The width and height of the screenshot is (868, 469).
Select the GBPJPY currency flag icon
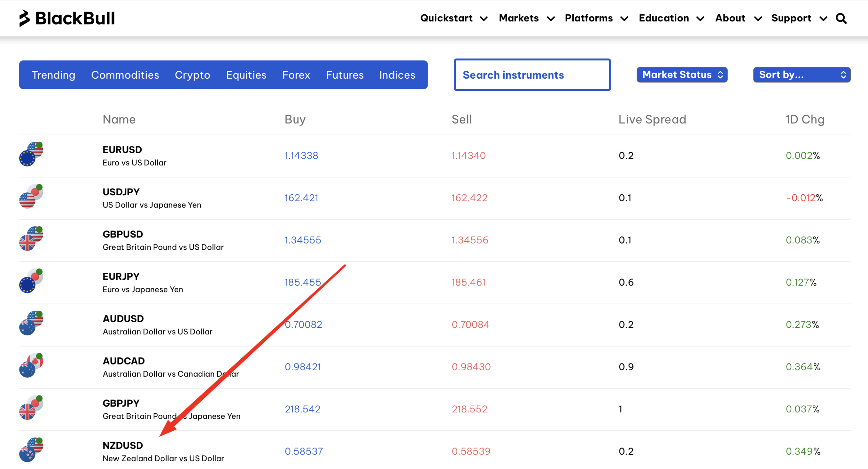pos(31,408)
